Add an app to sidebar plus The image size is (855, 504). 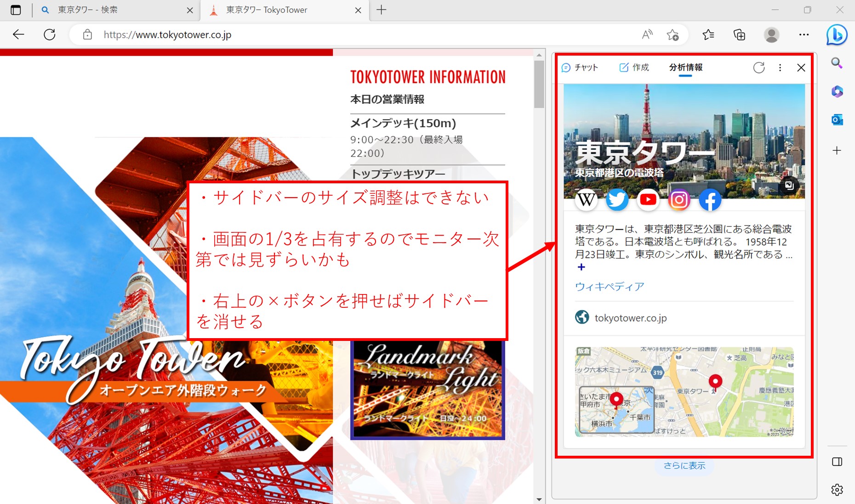click(x=837, y=150)
